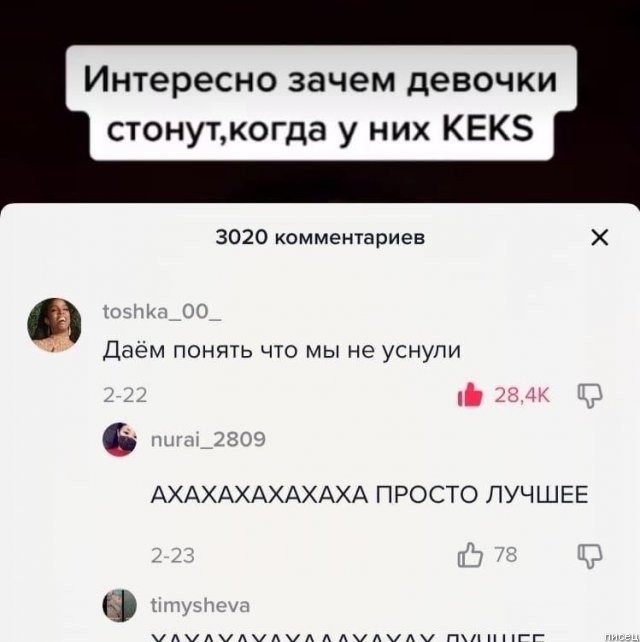Screen dimensions: 640x642
Task: Tap the 78 likes count
Action: point(506,555)
